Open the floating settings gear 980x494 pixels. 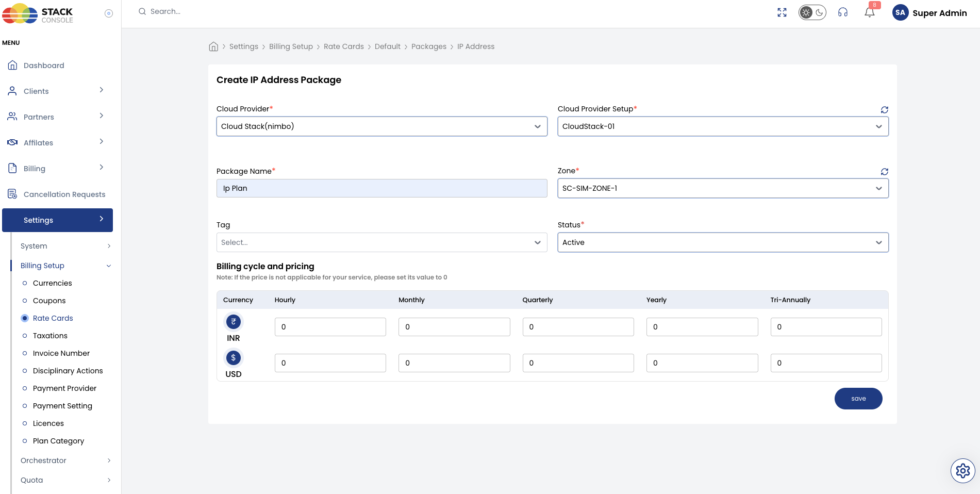(x=963, y=471)
